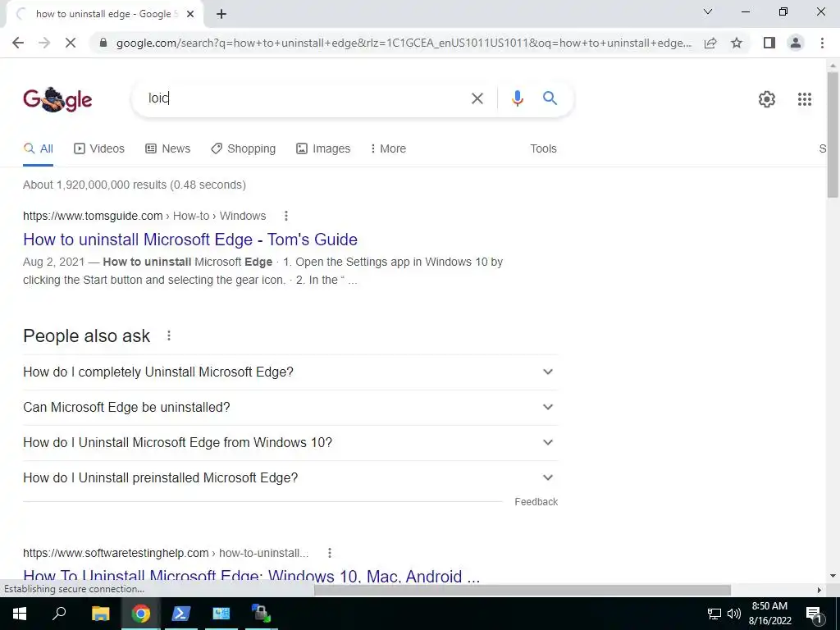
Task: Click the horizontal scrollbar thumb
Action: (x=523, y=590)
